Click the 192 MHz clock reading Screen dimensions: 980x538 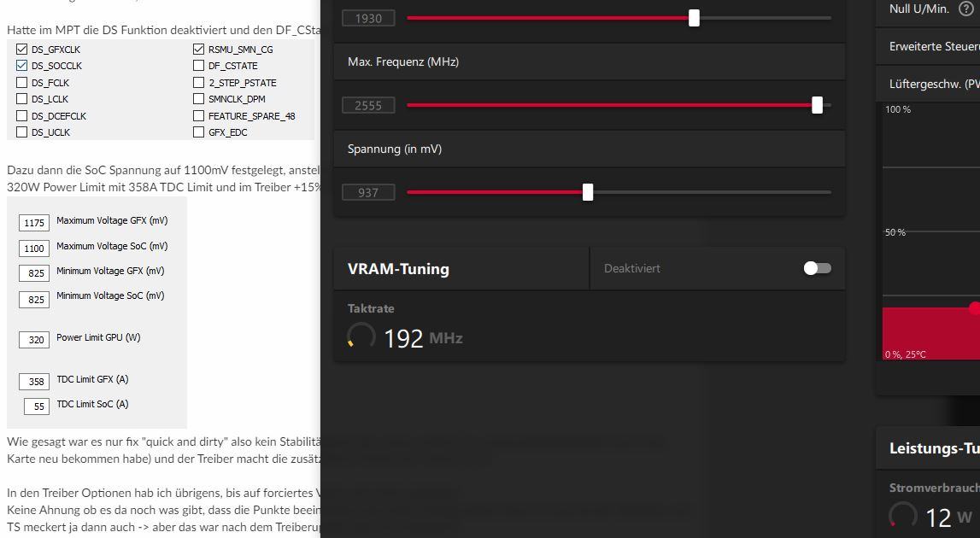(x=423, y=338)
